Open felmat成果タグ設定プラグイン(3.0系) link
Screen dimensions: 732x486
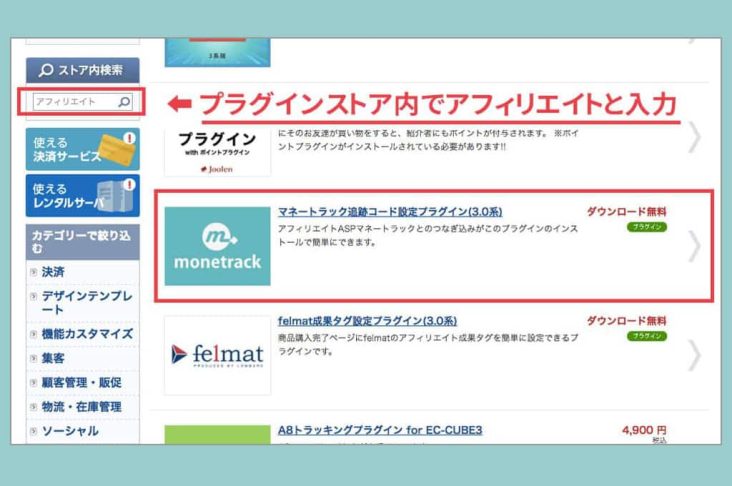[367, 321]
